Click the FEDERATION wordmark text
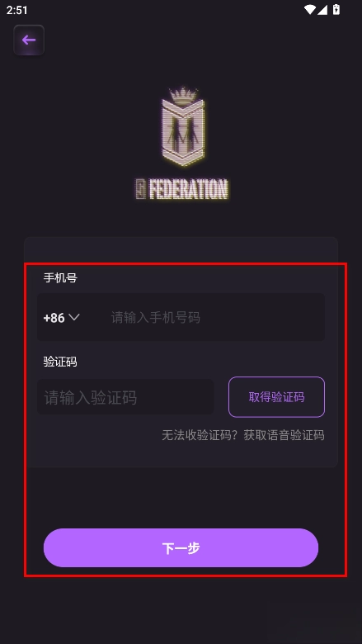Image resolution: width=362 pixels, height=644 pixels. tap(189, 189)
